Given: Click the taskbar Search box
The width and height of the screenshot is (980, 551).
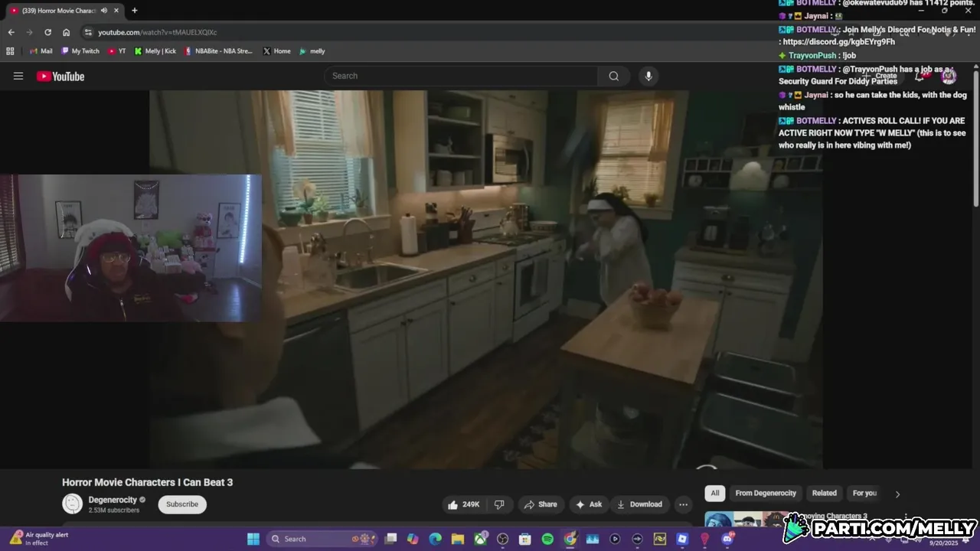Looking at the screenshot, I should coord(322,539).
